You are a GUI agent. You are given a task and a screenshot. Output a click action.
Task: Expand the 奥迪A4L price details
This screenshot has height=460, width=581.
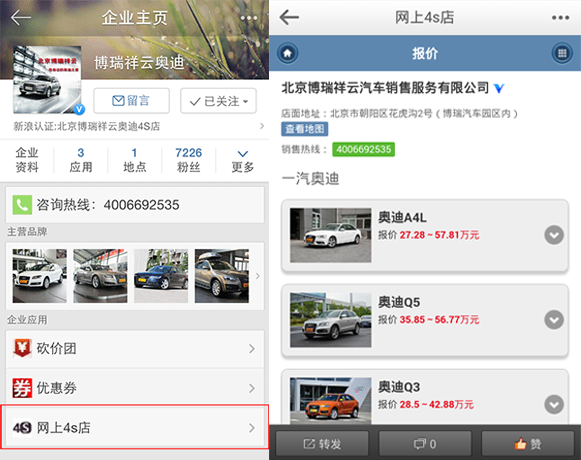(554, 235)
